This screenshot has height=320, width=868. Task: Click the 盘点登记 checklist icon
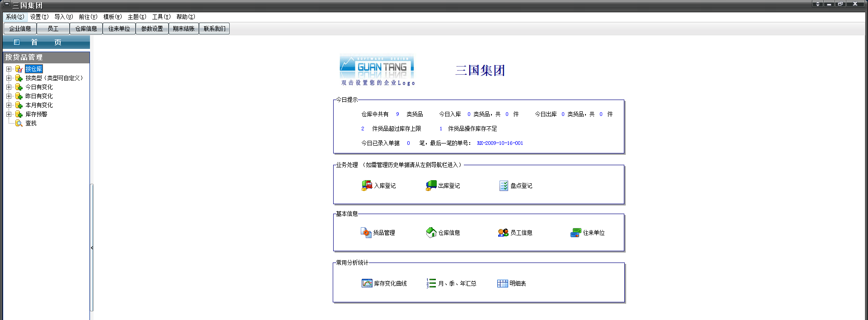click(504, 186)
